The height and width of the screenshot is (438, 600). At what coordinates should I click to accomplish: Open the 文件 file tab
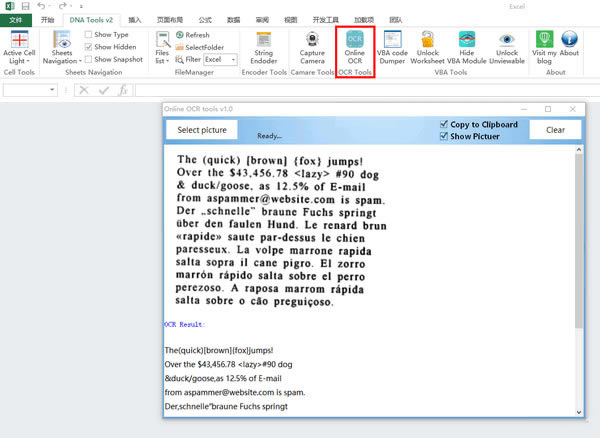tap(16, 20)
